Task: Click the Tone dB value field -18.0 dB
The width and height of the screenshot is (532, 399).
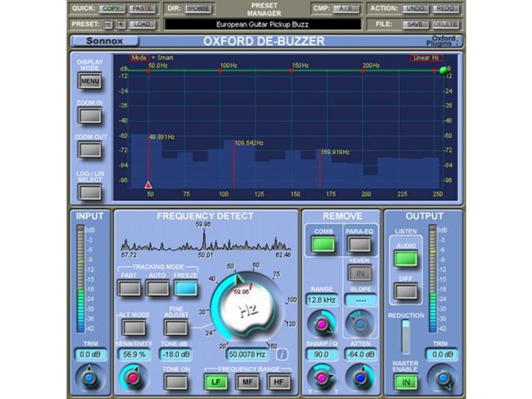Action: tap(175, 355)
